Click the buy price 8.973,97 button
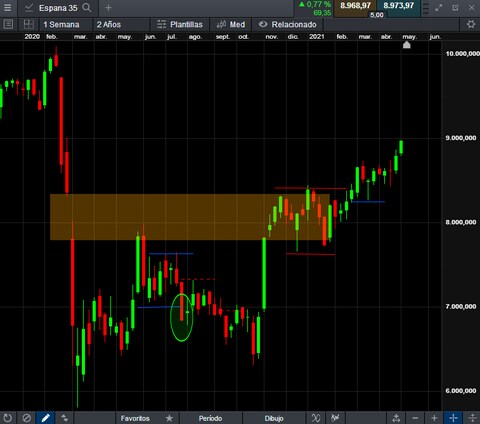The image size is (480, 424). pyautogui.click(x=399, y=6)
